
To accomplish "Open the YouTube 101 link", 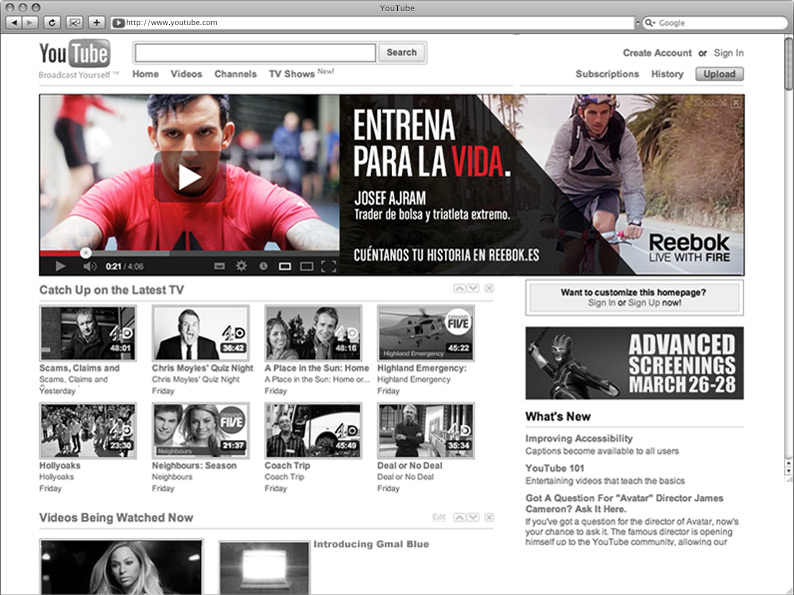I will coord(554,468).
